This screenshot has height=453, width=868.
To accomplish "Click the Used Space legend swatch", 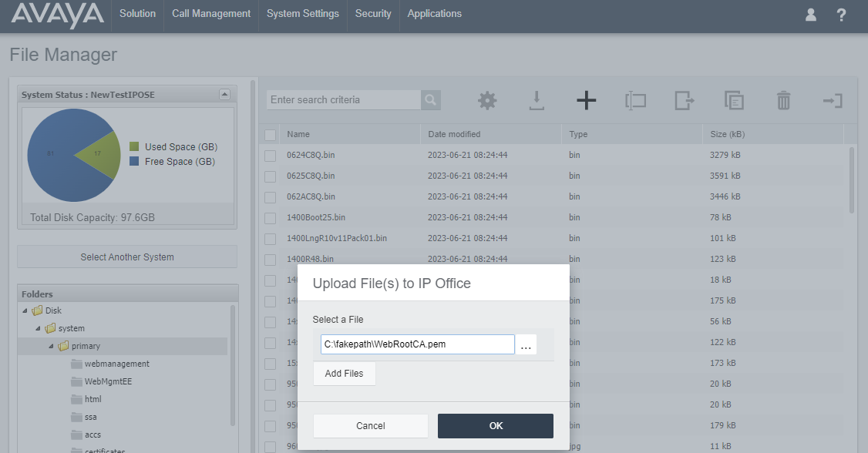I will (134, 146).
